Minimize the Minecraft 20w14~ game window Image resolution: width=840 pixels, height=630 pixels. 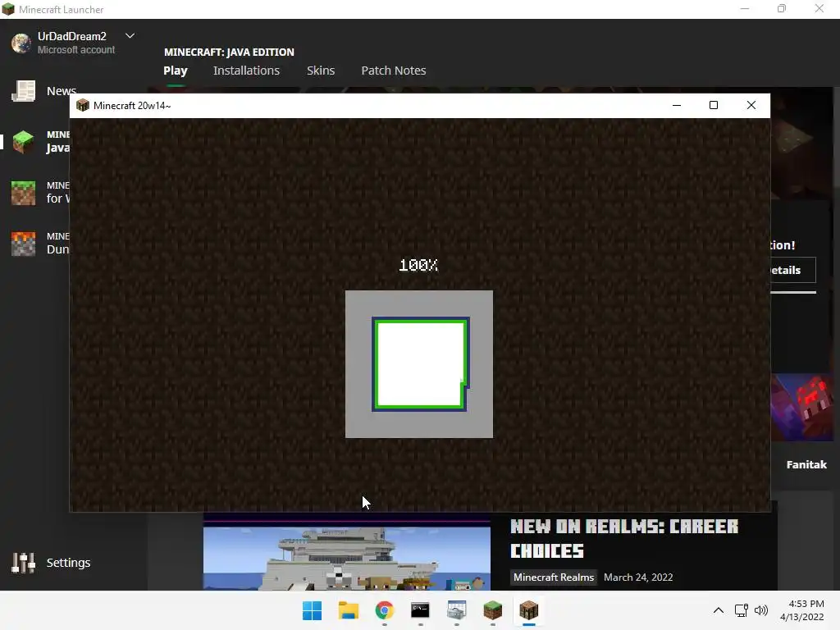[677, 106]
